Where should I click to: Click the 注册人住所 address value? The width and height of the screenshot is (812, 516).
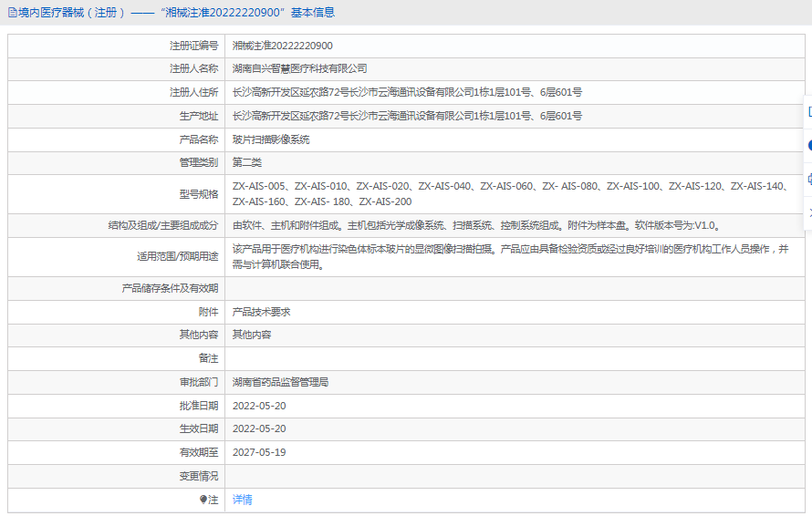pos(407,92)
